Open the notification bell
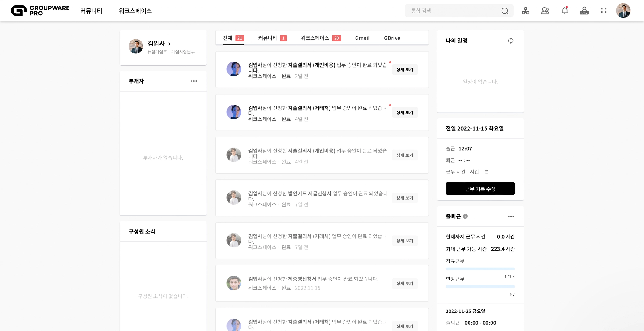Screen dimensions: 644x331 click(565, 11)
